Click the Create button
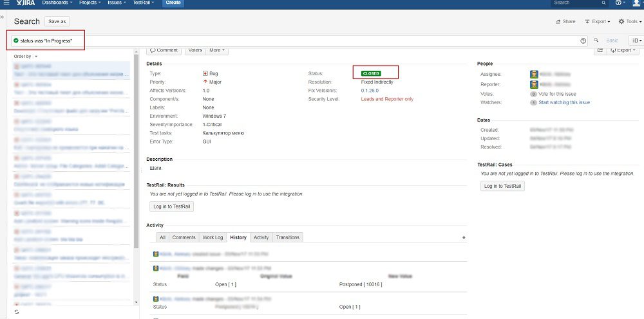 point(173,3)
